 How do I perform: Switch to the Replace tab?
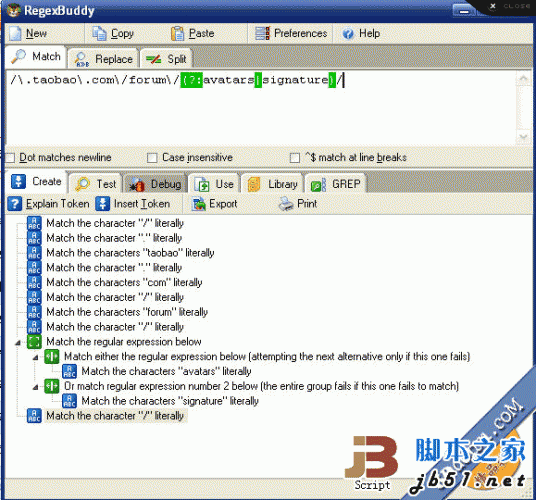click(104, 59)
